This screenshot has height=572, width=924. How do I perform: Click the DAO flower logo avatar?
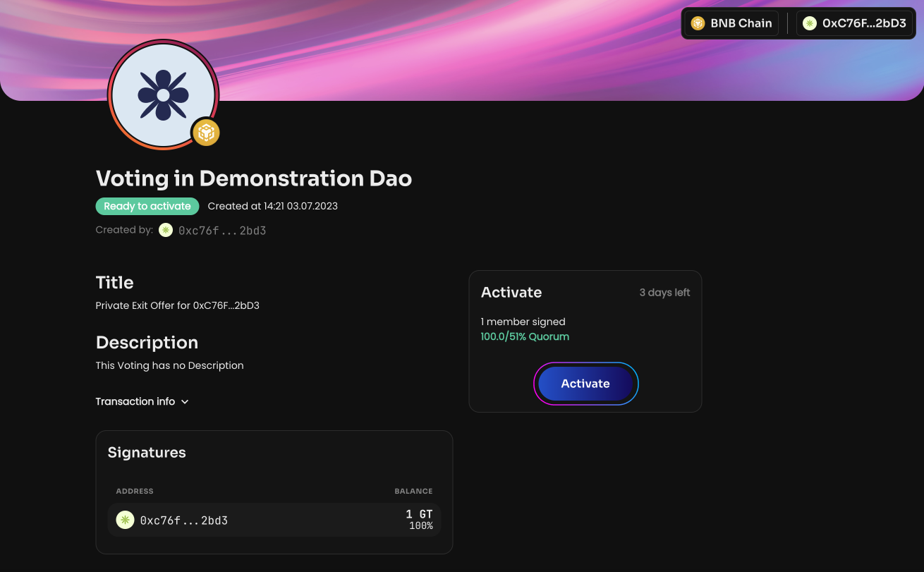[163, 95]
